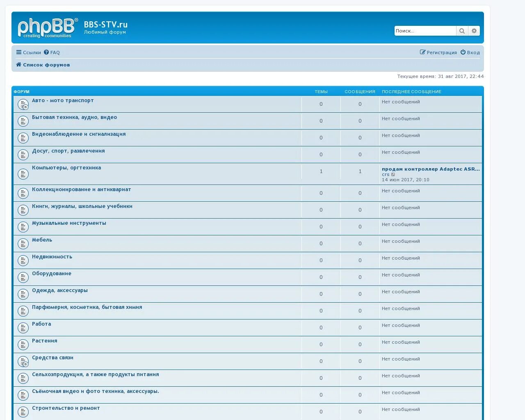
Task: Open Строительство и ремонт forum
Action: [66, 408]
